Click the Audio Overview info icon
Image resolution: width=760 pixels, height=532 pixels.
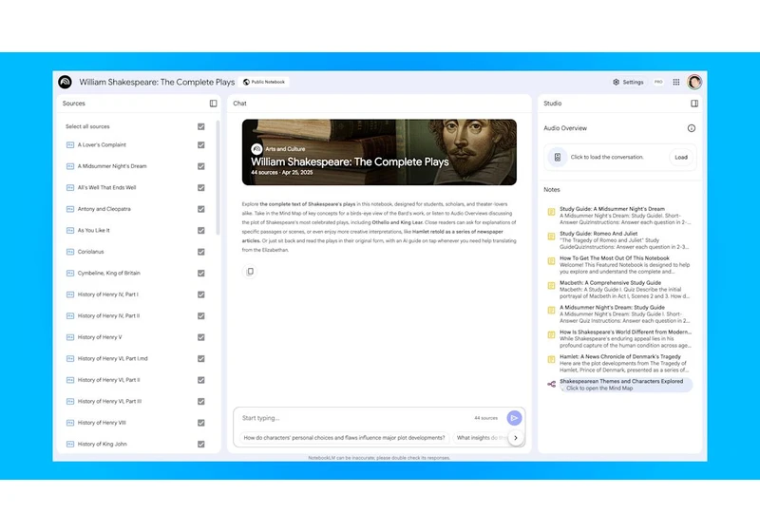pyautogui.click(x=692, y=128)
